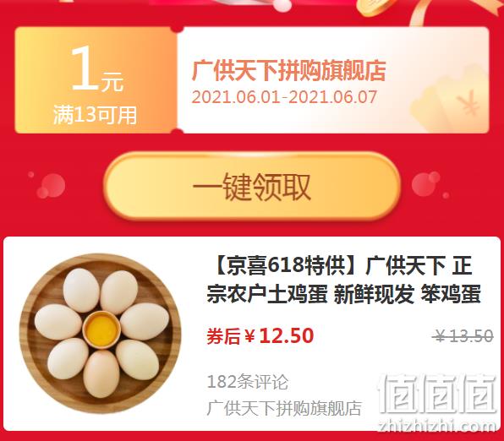Tap the 一键领取 claim button
Image resolution: width=504 pixels, height=441 pixels.
tap(252, 187)
